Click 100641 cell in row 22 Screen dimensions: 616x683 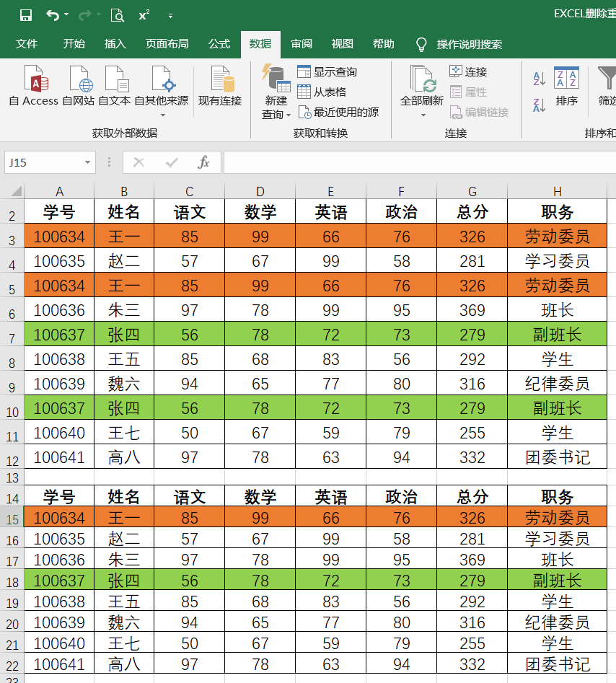pyautogui.click(x=59, y=664)
